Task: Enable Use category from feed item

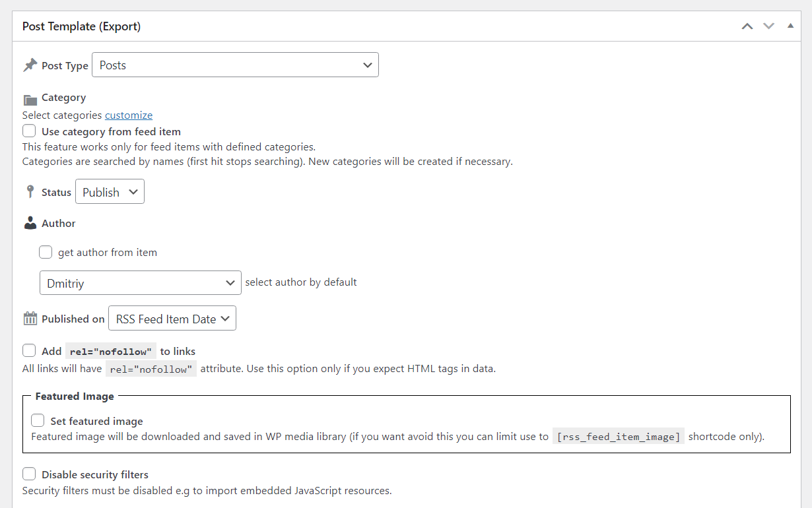Action: [29, 131]
